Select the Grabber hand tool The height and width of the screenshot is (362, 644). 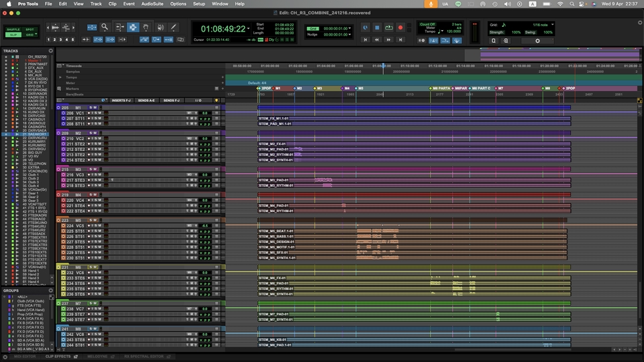click(146, 27)
